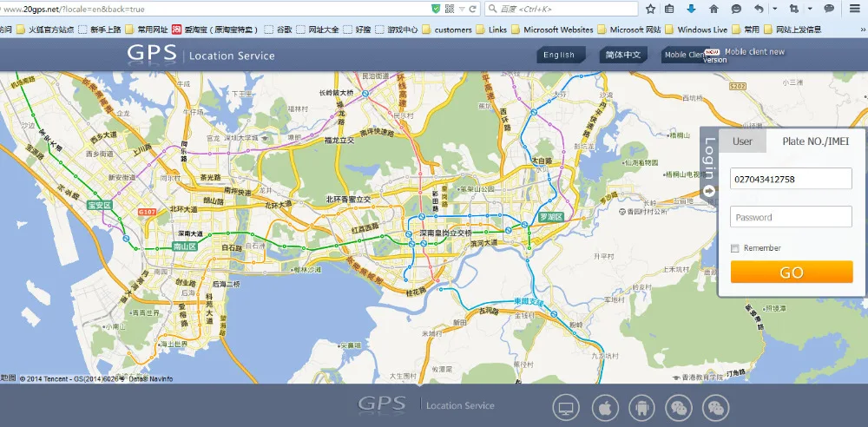Screen dimensions: 868x427
Task: Open the Links bookmark folder
Action: coord(491,30)
